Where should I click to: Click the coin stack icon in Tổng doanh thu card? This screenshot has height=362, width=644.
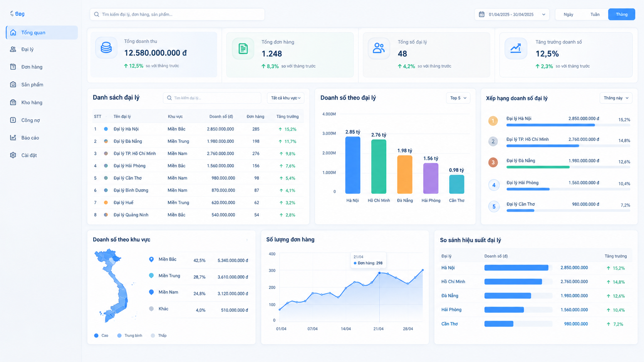pyautogui.click(x=106, y=48)
